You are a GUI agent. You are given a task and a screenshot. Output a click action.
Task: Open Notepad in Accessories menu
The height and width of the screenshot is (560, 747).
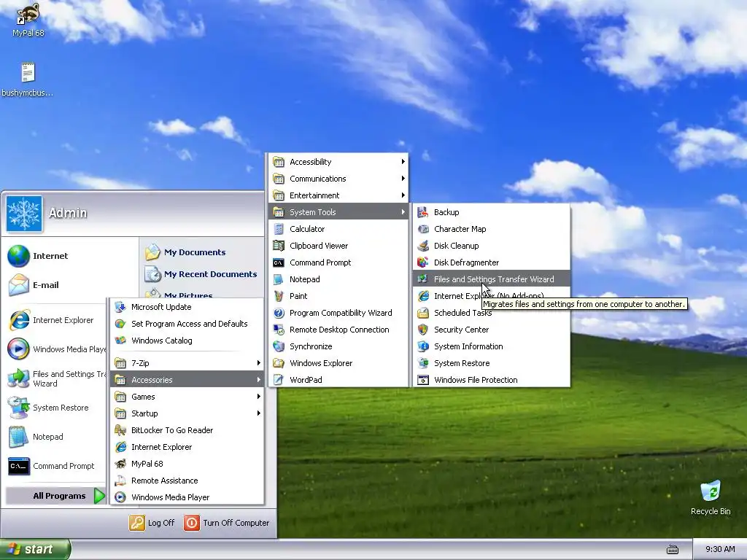(338, 279)
